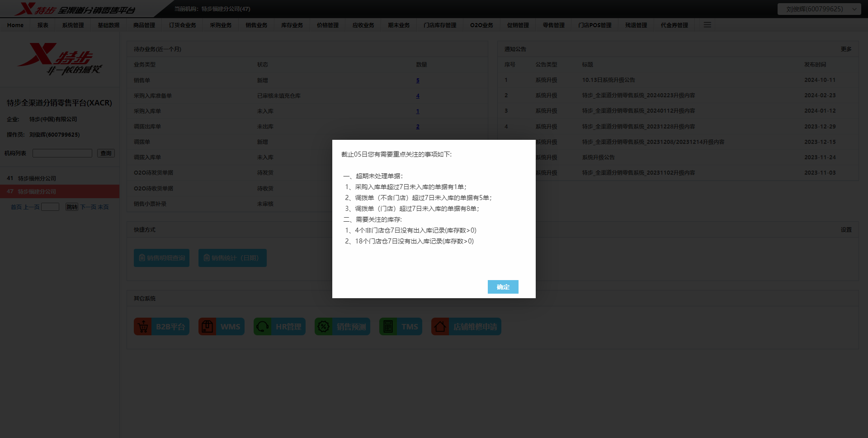Click the 首页 pagination link
Screen dimensions: 868x438
(16, 207)
